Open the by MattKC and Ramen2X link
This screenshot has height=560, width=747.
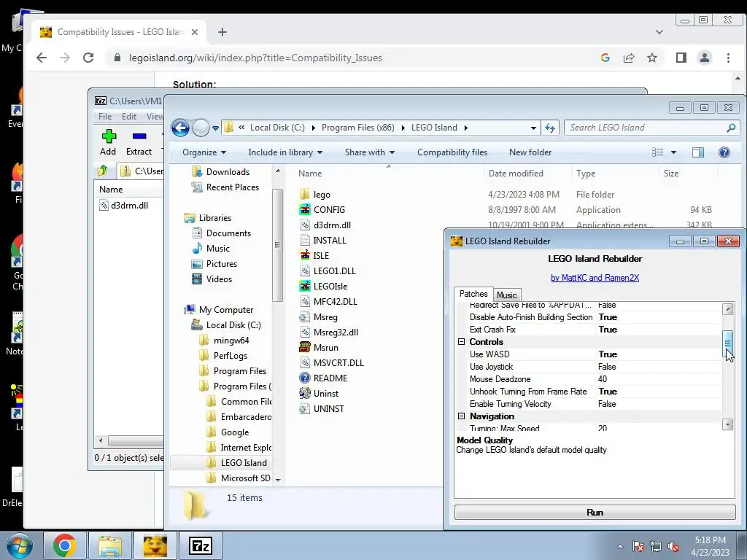[595, 278]
